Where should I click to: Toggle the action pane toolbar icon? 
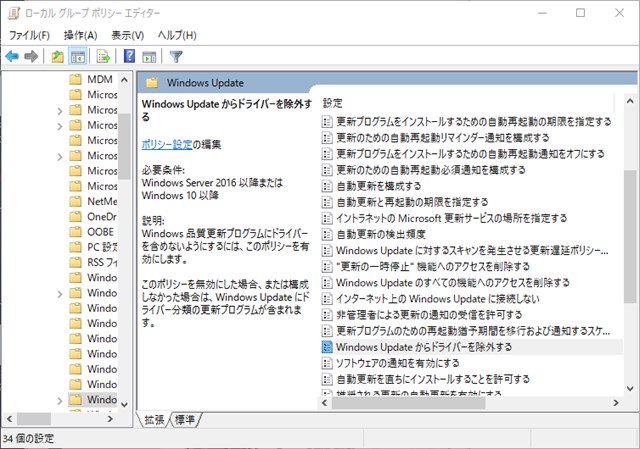(x=149, y=57)
